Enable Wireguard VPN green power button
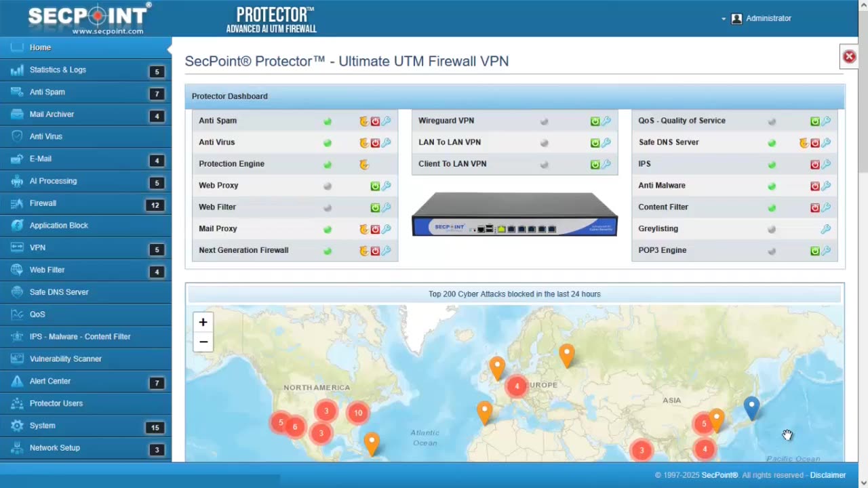This screenshot has width=868, height=488. point(595,121)
